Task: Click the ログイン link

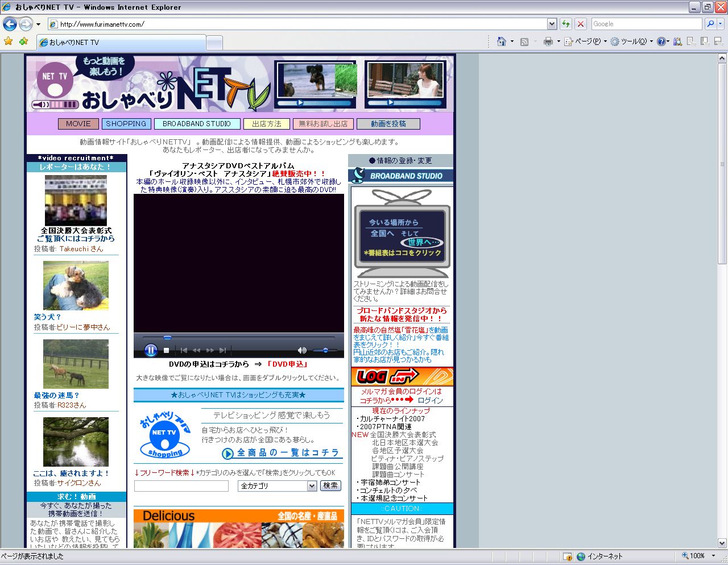Action: 430,400
